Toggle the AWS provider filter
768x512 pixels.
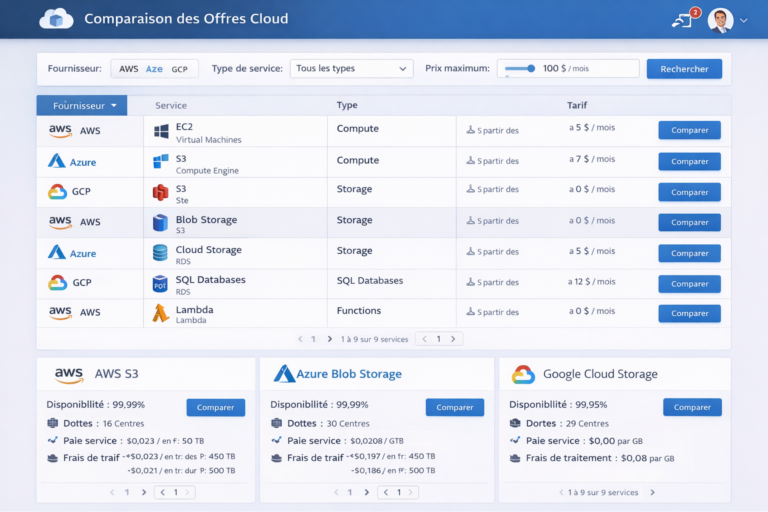[x=129, y=69]
